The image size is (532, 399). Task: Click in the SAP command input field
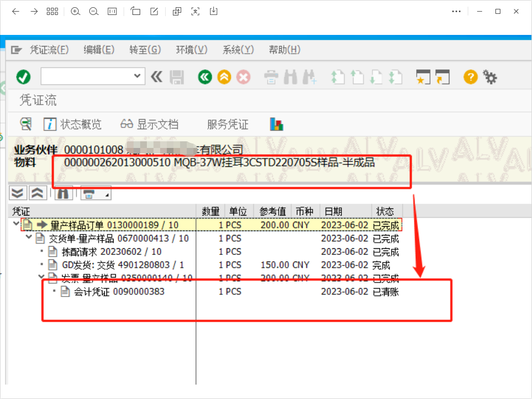(87, 76)
